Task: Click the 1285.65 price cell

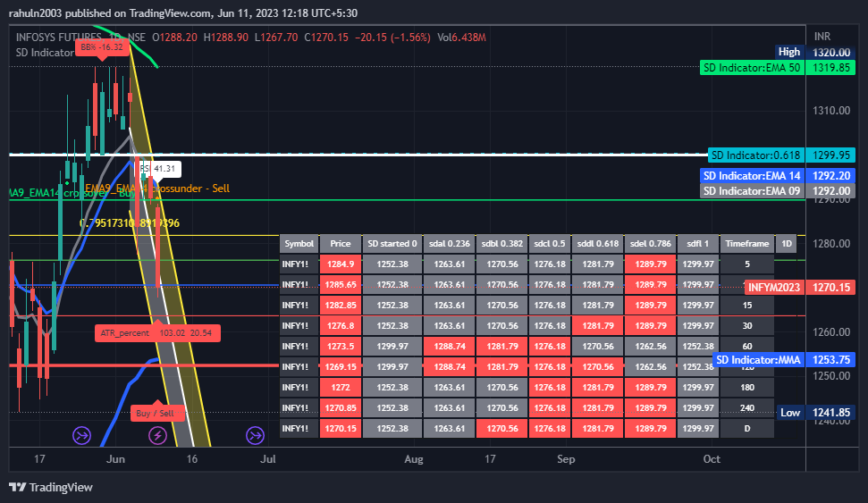Action: click(341, 284)
